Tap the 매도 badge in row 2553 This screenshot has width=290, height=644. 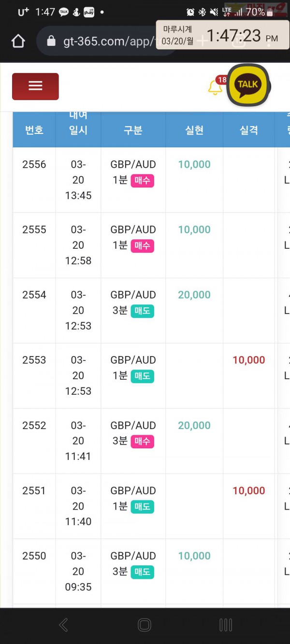coord(142,376)
